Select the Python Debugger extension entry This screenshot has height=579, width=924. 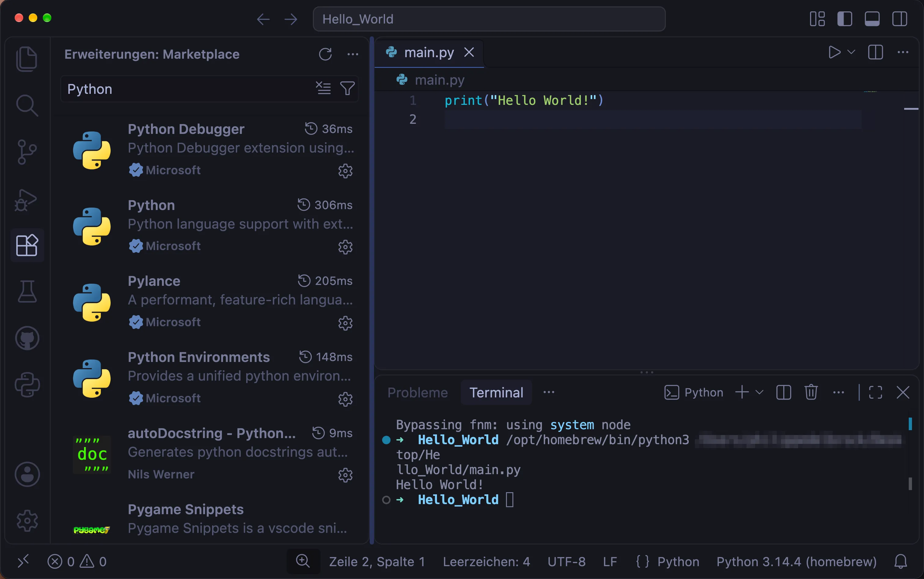pyautogui.click(x=210, y=150)
